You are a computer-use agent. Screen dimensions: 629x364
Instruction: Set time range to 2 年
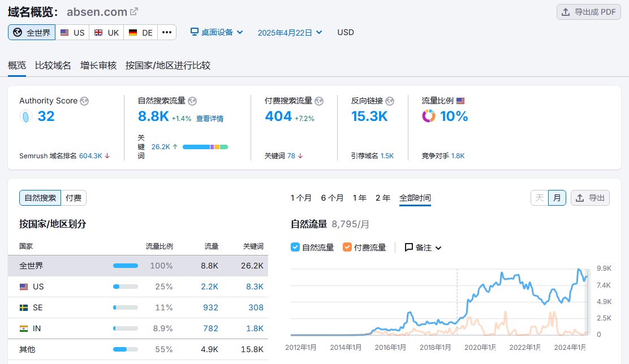click(383, 198)
